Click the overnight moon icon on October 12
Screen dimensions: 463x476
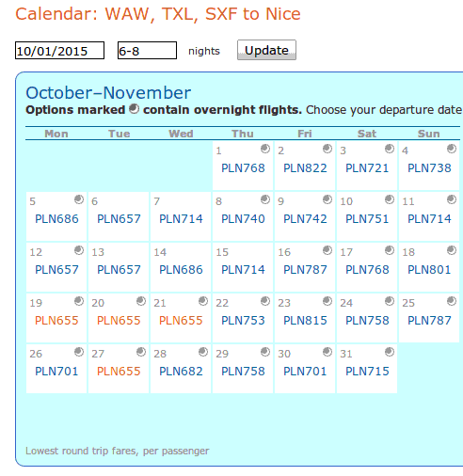(x=79, y=250)
